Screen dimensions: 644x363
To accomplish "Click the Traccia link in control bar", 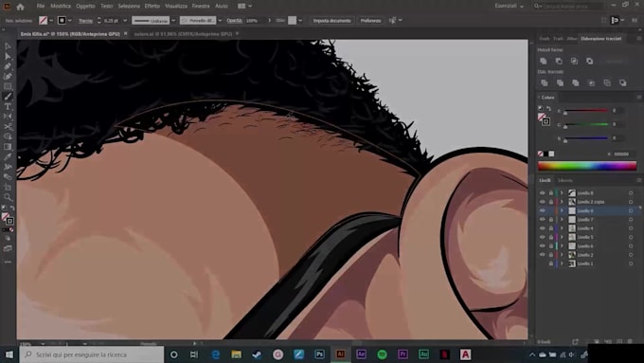I will point(85,21).
